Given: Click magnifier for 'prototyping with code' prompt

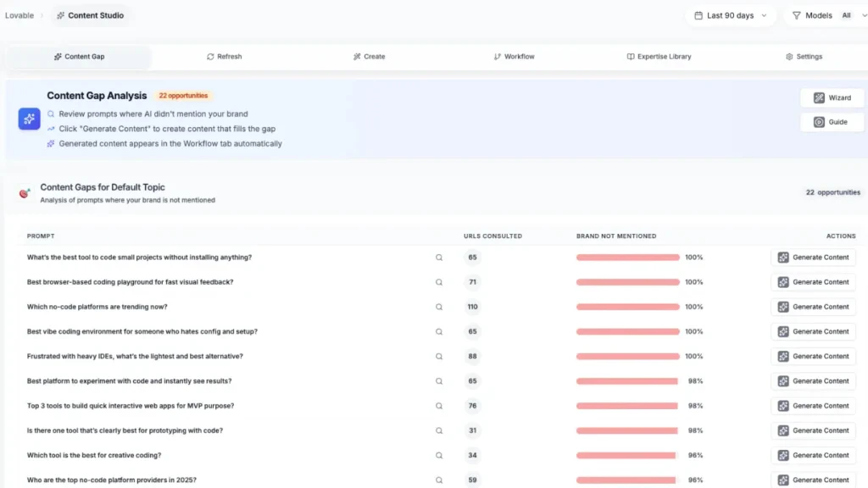Looking at the screenshot, I should pyautogui.click(x=439, y=431).
